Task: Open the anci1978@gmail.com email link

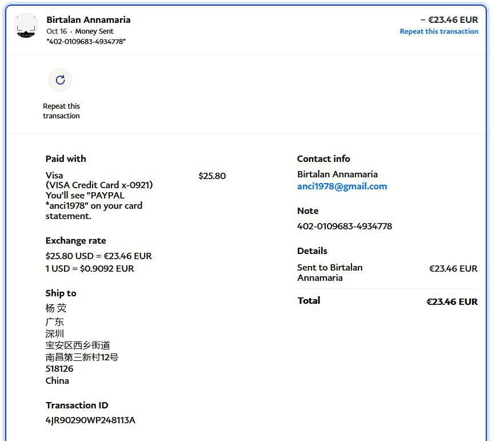Action: [342, 186]
